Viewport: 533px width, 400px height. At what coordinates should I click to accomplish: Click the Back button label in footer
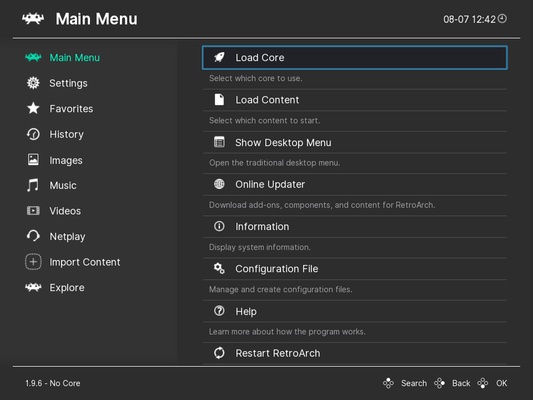click(461, 383)
